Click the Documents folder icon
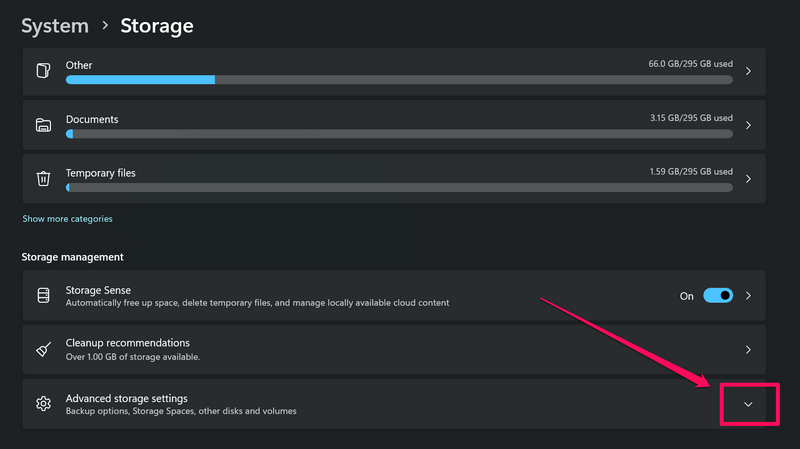This screenshot has height=449, width=800. point(43,125)
